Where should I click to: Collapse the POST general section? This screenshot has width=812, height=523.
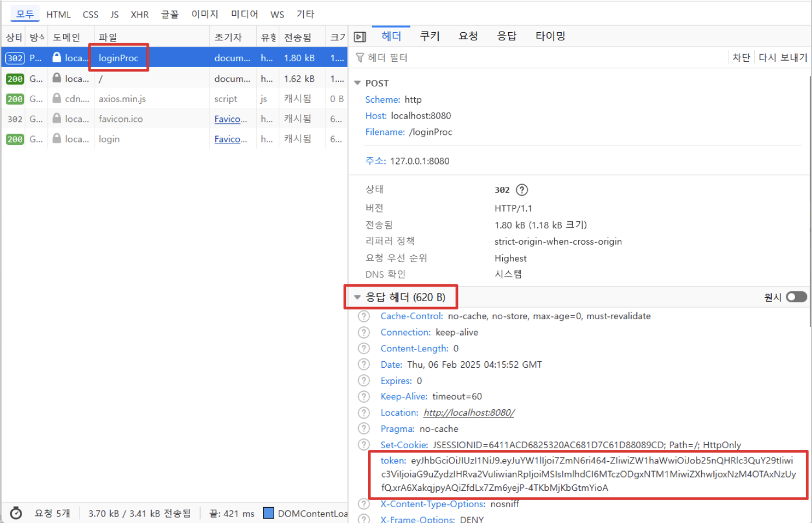click(356, 83)
